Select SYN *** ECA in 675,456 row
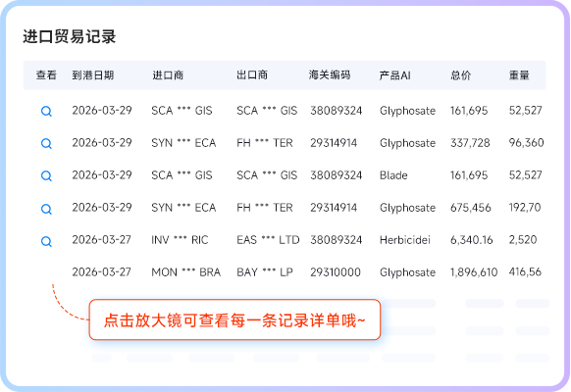571x392 pixels. (x=183, y=208)
